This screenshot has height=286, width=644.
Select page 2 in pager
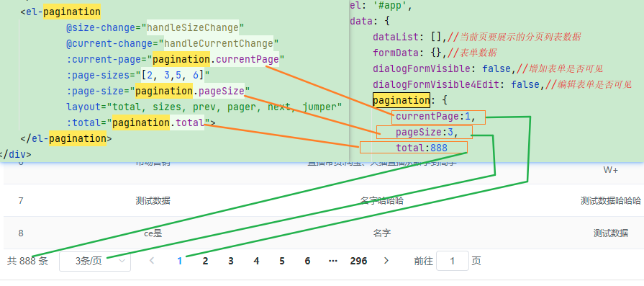(x=205, y=261)
